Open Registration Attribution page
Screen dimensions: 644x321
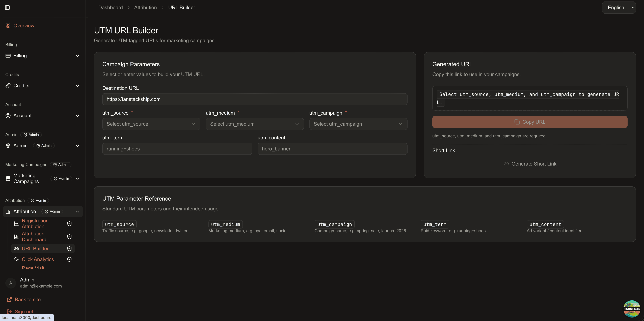43,223
